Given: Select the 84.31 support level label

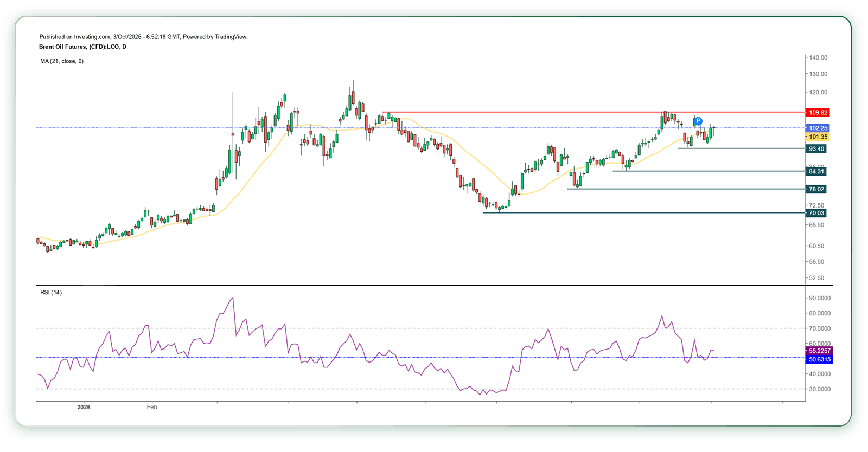Looking at the screenshot, I should click(816, 171).
